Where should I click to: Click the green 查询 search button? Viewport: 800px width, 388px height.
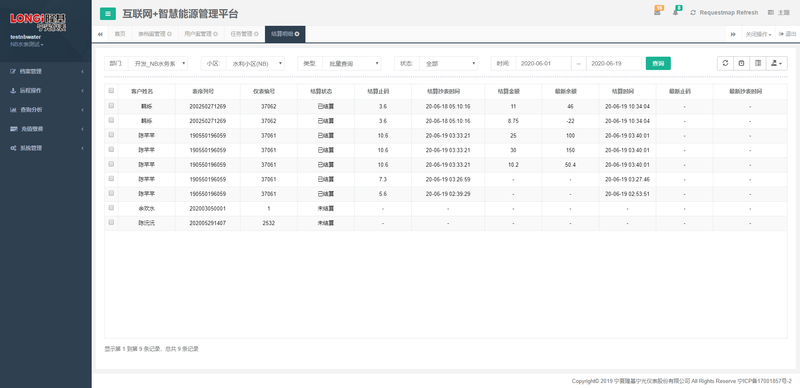658,64
